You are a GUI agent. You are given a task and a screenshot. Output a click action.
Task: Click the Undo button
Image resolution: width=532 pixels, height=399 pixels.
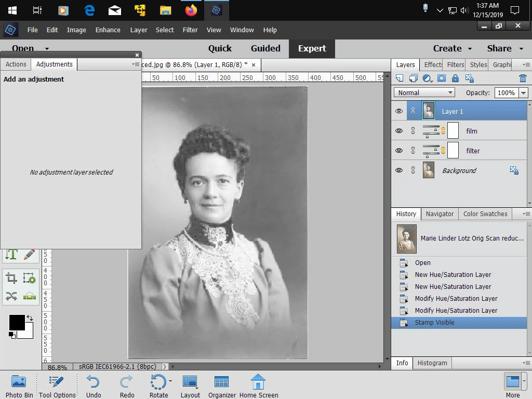(94, 386)
